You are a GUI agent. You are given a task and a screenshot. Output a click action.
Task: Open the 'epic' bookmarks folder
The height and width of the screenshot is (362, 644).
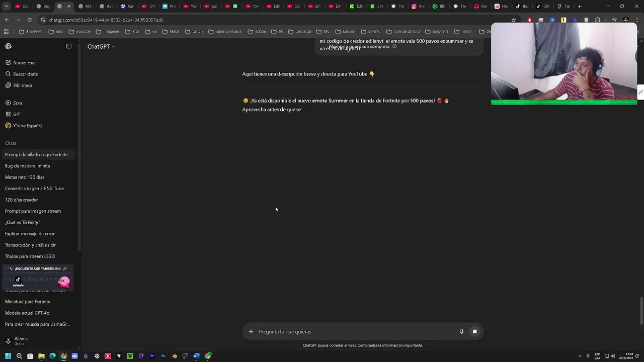click(56, 31)
